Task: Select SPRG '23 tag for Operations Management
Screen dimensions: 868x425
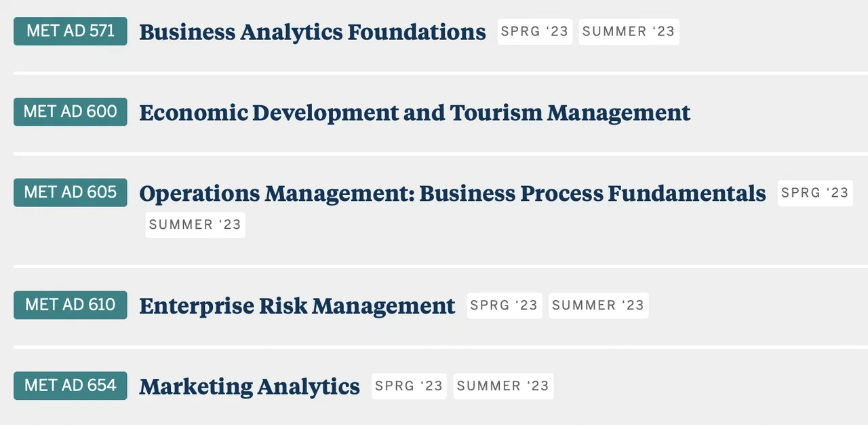Action: (x=814, y=193)
